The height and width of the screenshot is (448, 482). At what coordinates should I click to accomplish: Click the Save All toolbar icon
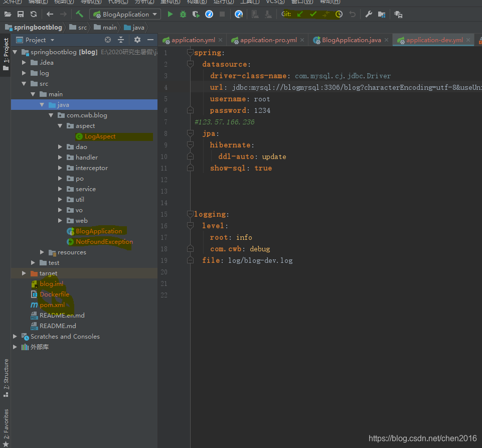point(21,14)
